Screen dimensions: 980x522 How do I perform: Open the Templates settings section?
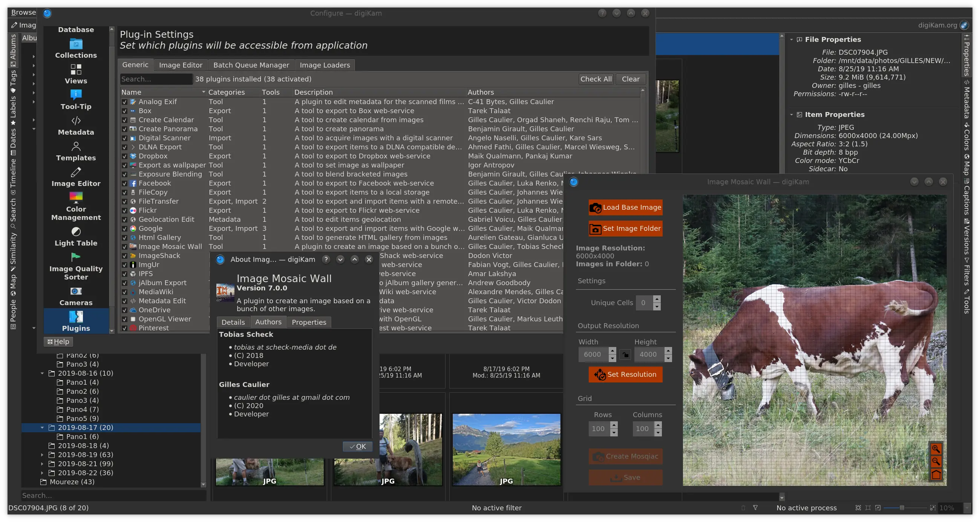76,146
